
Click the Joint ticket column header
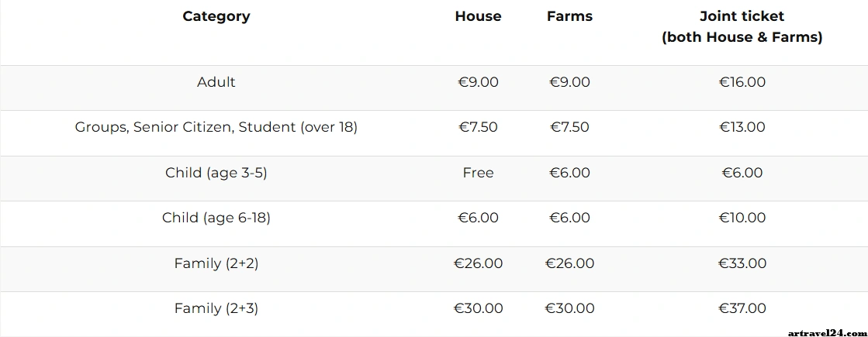(x=742, y=26)
